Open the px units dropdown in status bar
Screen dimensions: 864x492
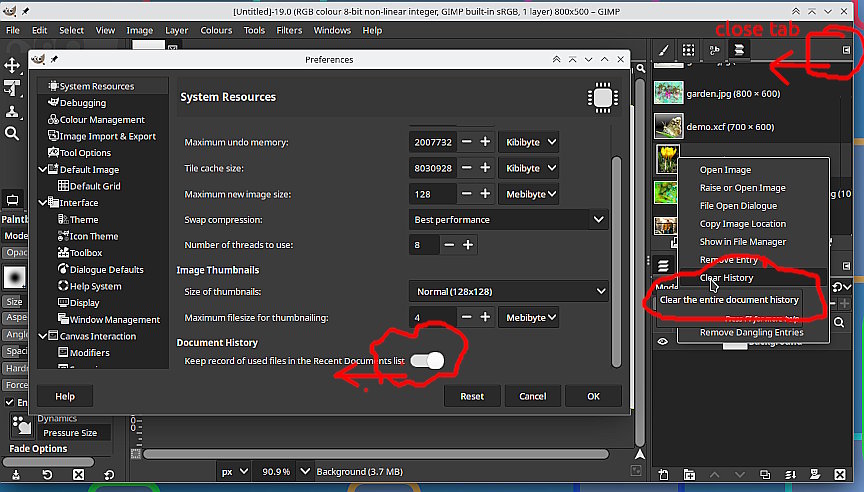pos(234,472)
